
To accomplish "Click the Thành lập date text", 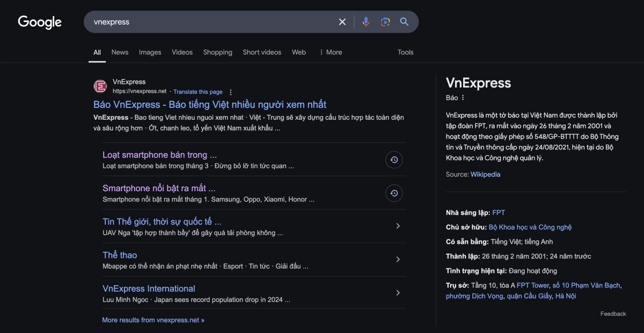I will [537, 256].
